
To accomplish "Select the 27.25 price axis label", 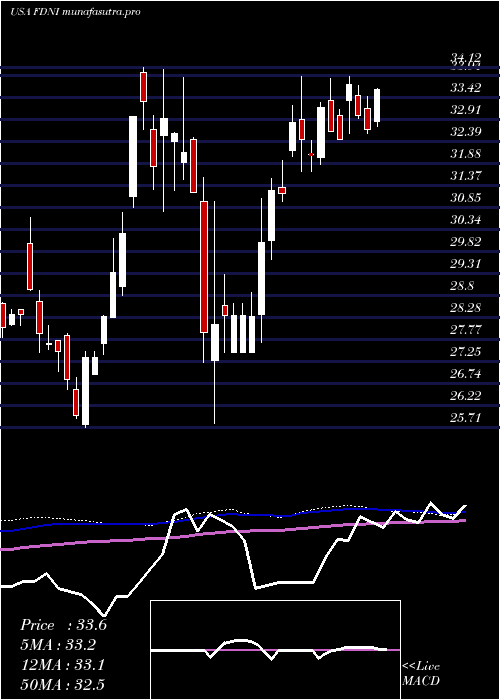I will pyautogui.click(x=466, y=352).
